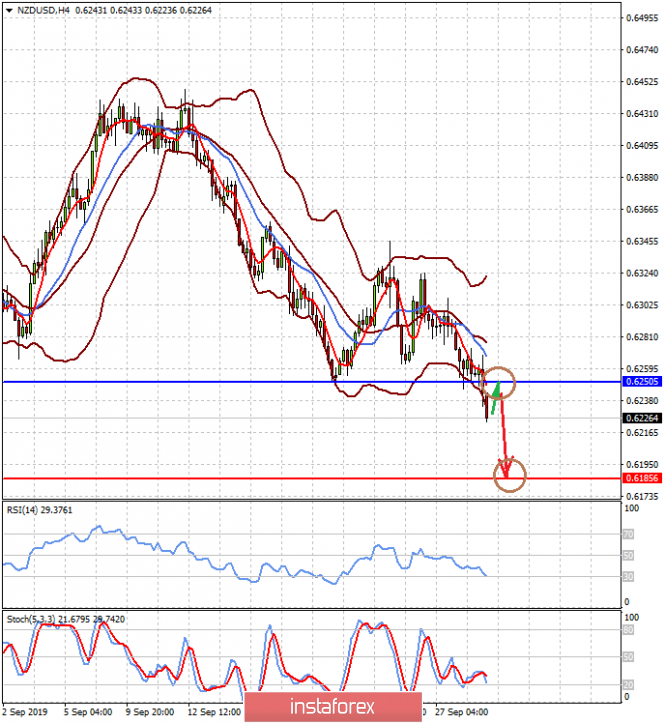
Task: Click the 12 Sep 12:00 time label
Action: [x=215, y=713]
